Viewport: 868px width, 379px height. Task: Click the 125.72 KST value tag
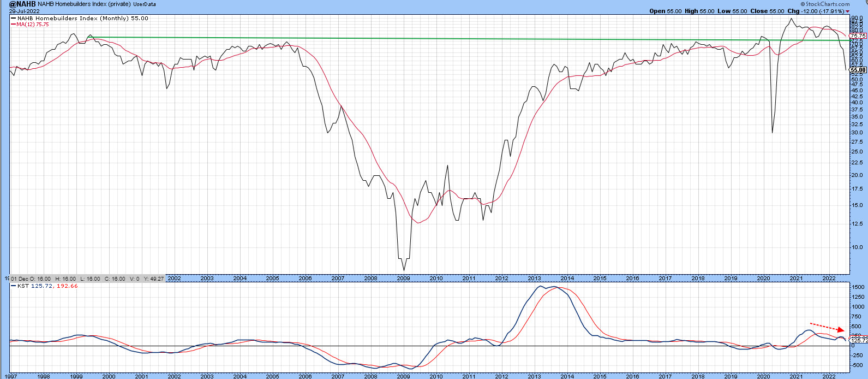pos(858,340)
